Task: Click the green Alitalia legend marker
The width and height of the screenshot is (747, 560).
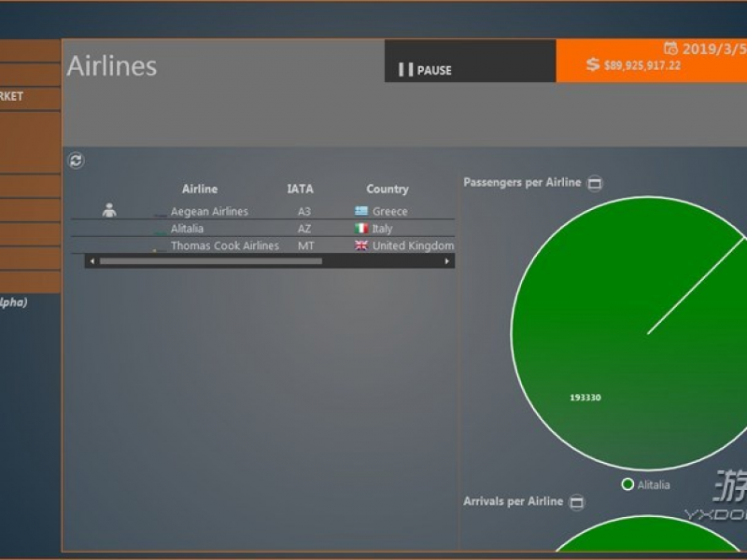Action: coord(627,484)
